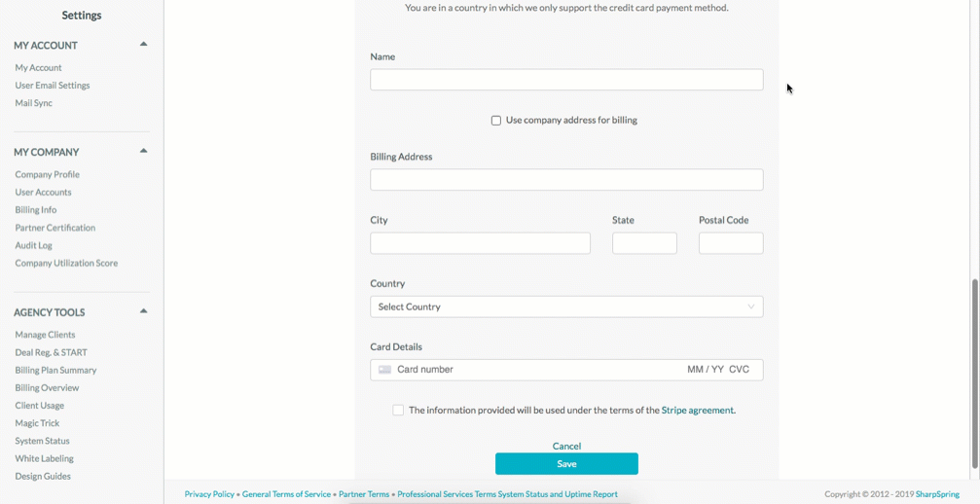Collapse the AGENCY TOOLS section arrow
The width and height of the screenshot is (980, 504).
coord(144,311)
